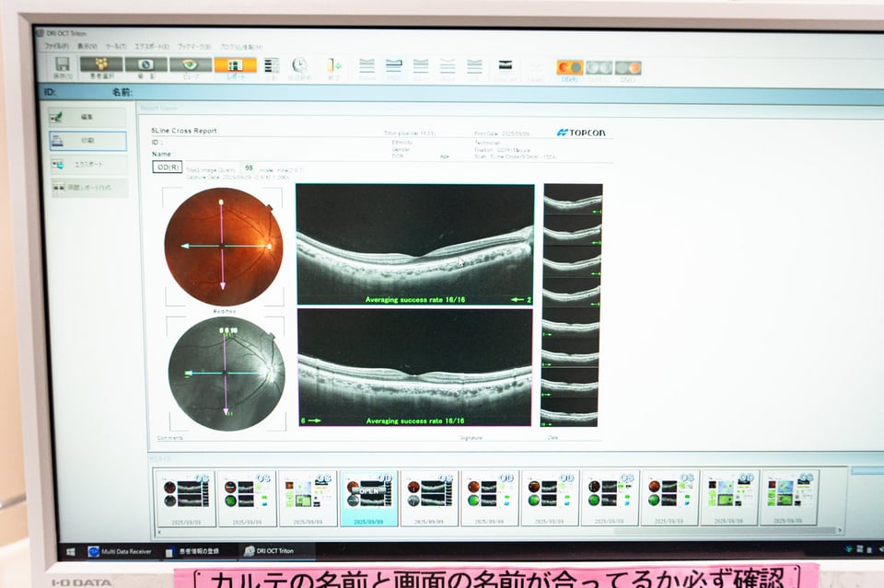Select the first thumbnail in the report strip

186,497
